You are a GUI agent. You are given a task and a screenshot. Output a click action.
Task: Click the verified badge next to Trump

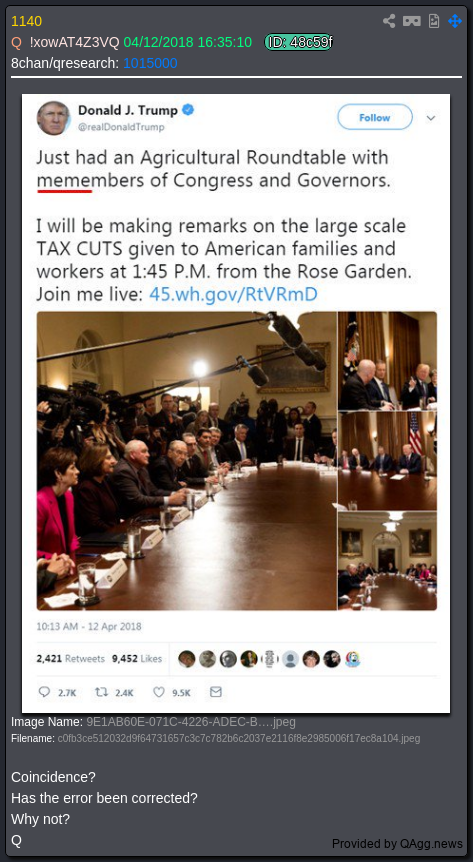188,110
